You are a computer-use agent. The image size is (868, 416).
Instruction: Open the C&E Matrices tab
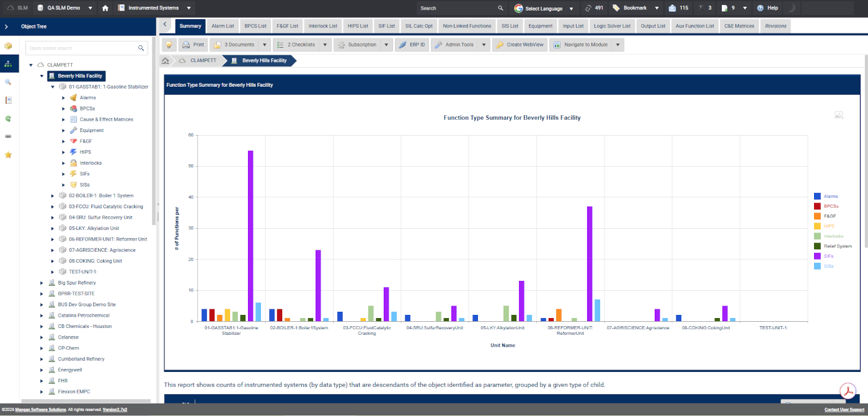click(739, 26)
